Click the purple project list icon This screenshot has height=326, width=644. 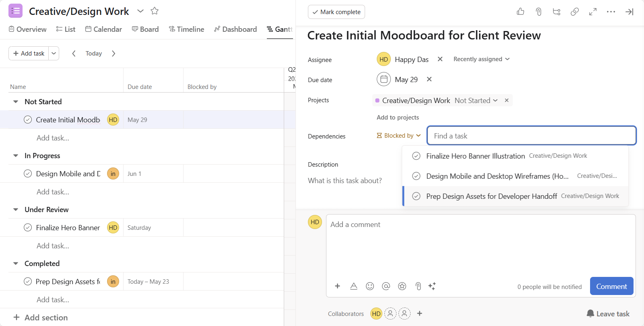coord(16,11)
